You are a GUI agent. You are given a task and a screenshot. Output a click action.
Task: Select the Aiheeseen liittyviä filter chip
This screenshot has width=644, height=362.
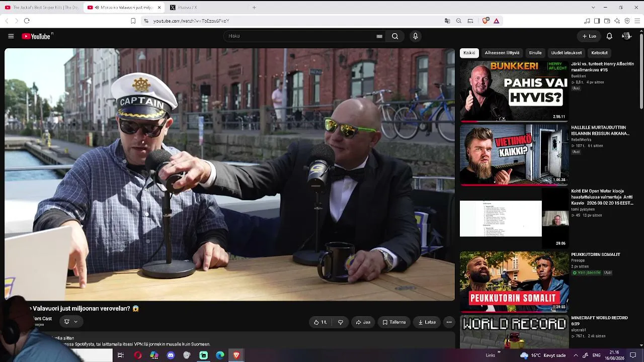click(502, 53)
